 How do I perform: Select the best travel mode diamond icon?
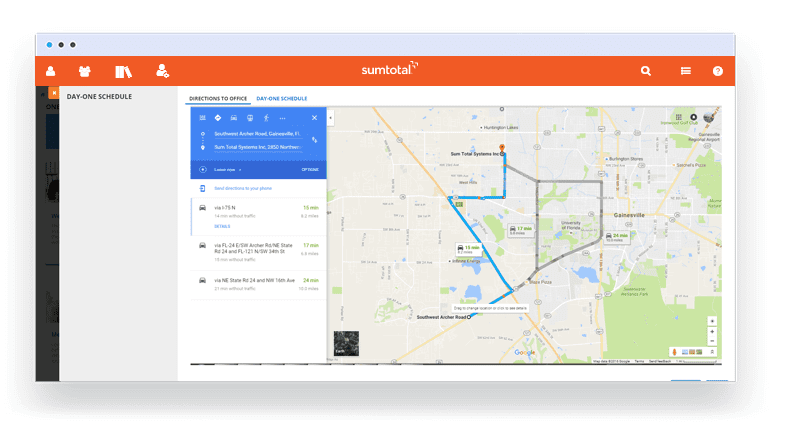tap(218, 118)
